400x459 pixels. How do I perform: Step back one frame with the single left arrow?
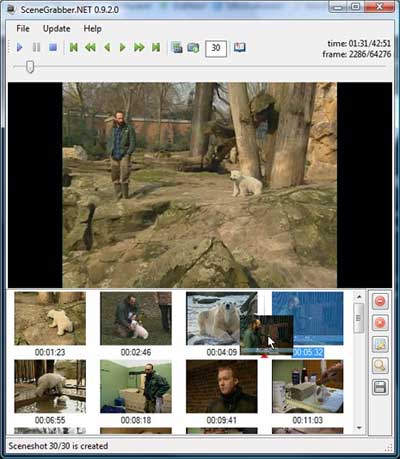107,47
